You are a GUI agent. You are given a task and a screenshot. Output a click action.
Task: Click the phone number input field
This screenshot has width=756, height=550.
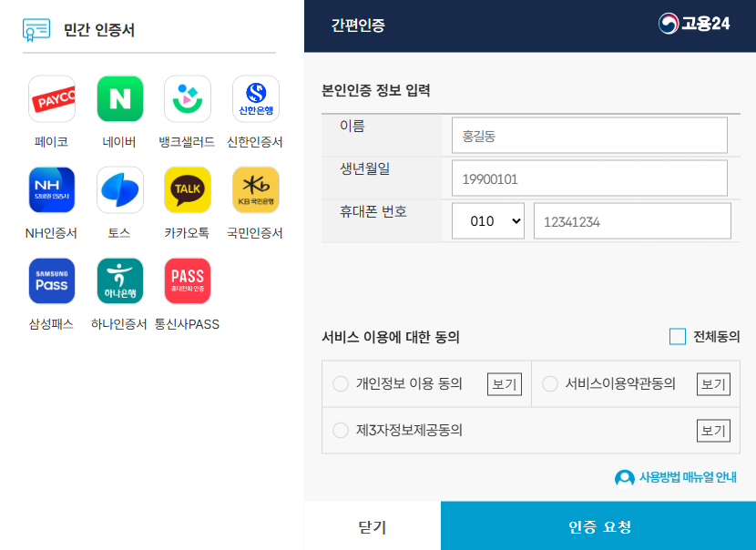pyautogui.click(x=632, y=220)
